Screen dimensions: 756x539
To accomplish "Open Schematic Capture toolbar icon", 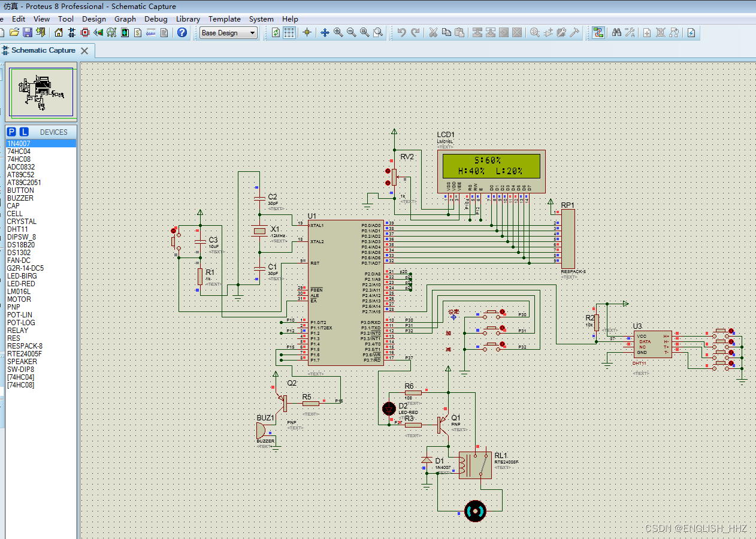I will 72,32.
